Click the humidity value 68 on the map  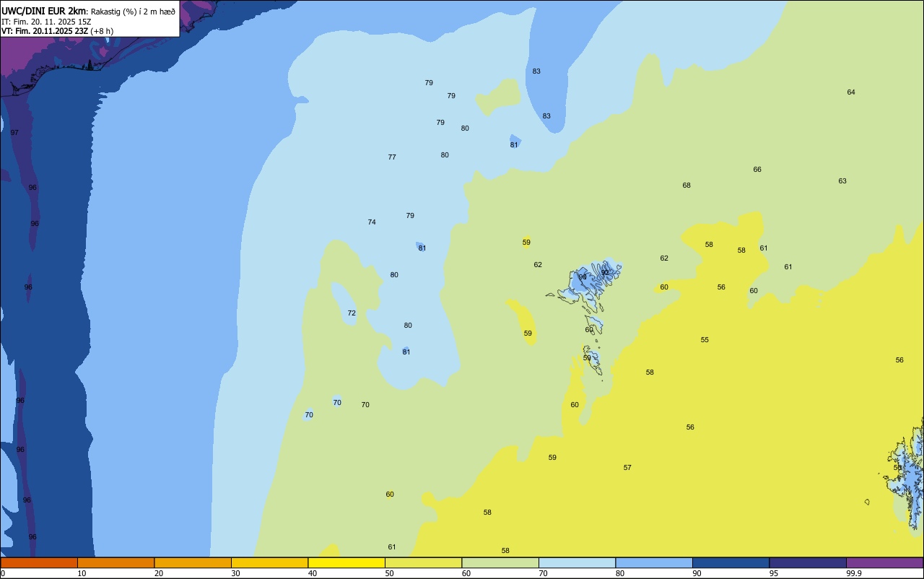click(687, 186)
